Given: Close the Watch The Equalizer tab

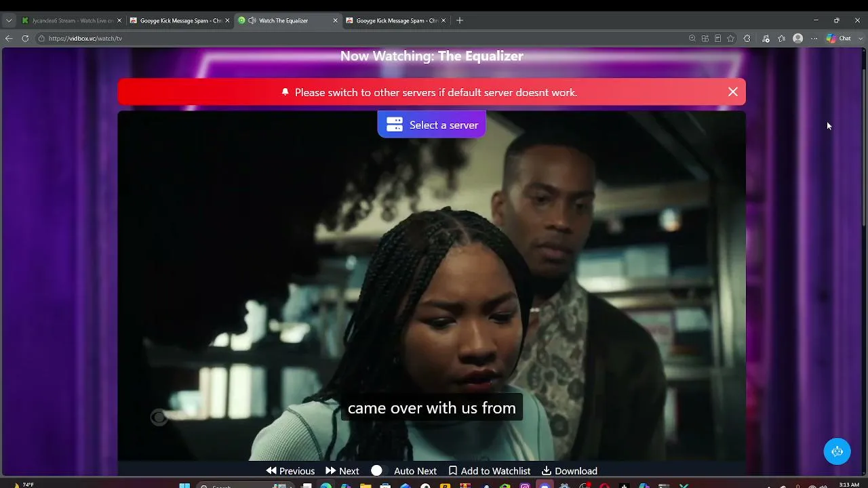Looking at the screenshot, I should (335, 20).
